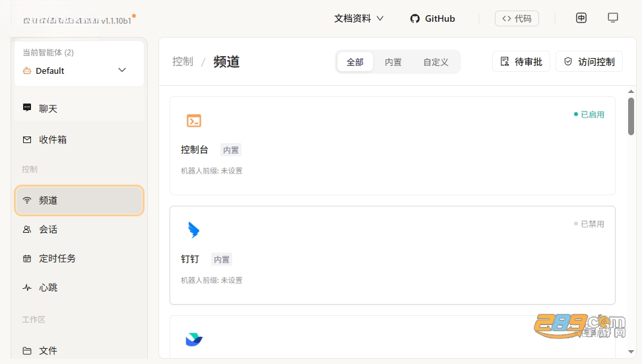Click the 访问控制 access control button
This screenshot has width=642, height=364.
[x=589, y=62]
